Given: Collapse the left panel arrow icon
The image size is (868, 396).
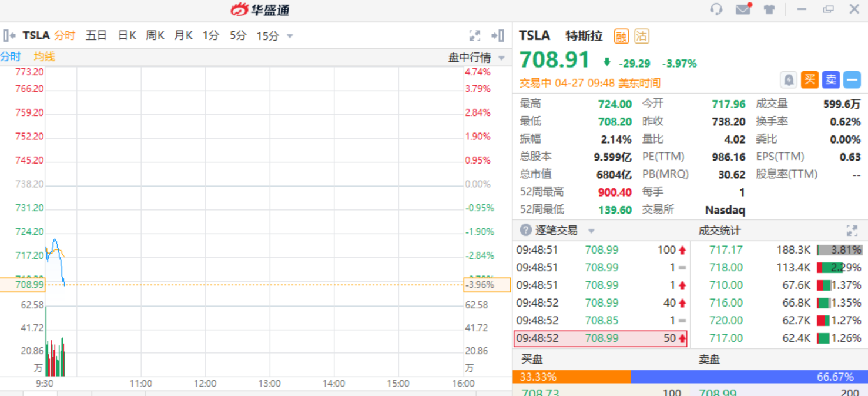Looking at the screenshot, I should coord(8,36).
